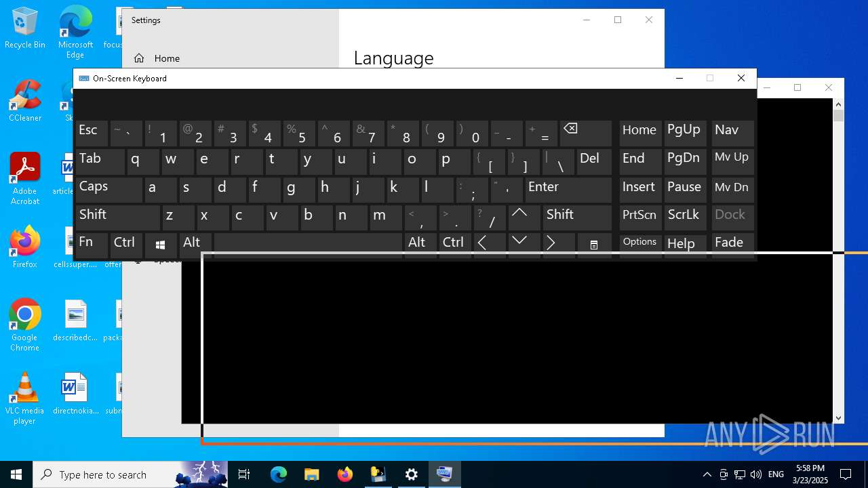Click the Del key
Image resolution: width=868 pixels, height=488 pixels.
coord(594,161)
